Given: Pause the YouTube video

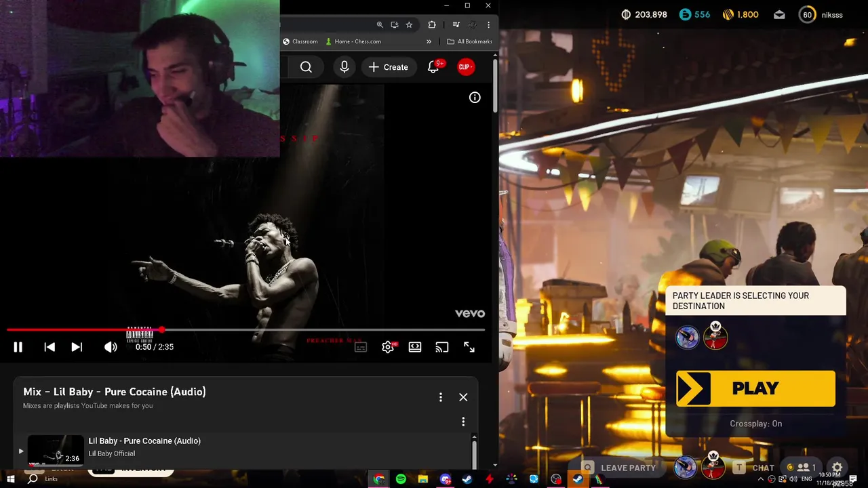Looking at the screenshot, I should click(18, 347).
